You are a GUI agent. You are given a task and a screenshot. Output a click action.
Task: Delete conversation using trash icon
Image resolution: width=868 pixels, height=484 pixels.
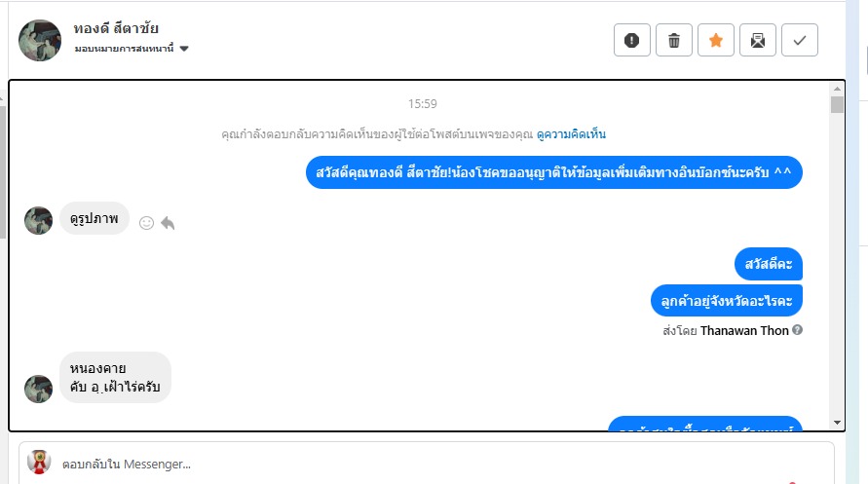pyautogui.click(x=674, y=40)
